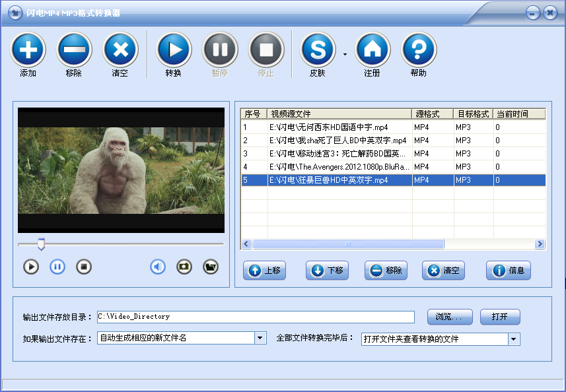Click the 暂停 (Pause) toolbar icon
Viewport: 566px width, 392px height.
(x=220, y=49)
